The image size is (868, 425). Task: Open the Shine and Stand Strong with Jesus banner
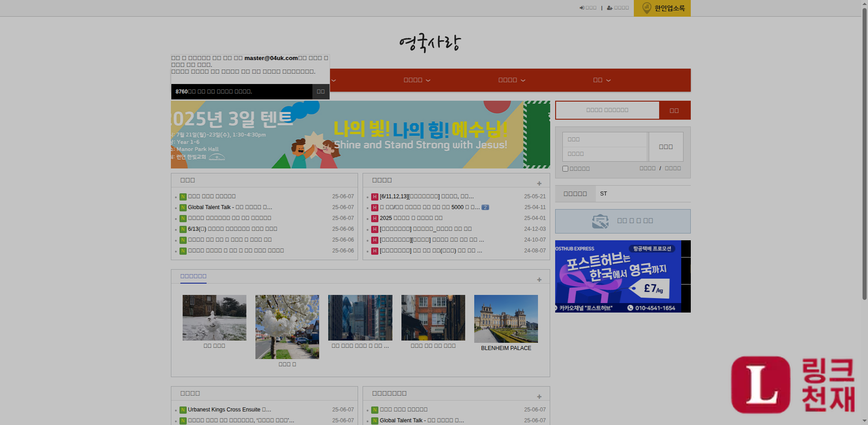point(360,135)
